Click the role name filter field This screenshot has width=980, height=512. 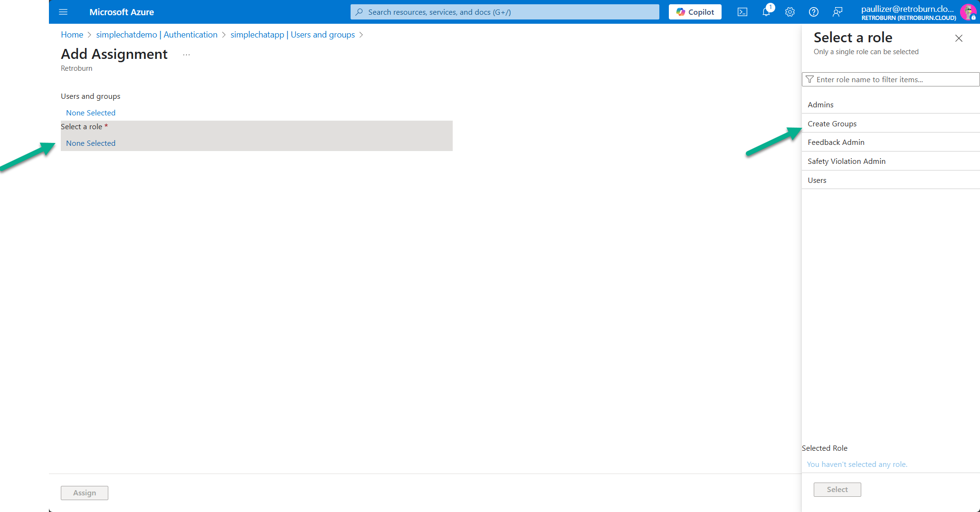click(890, 79)
